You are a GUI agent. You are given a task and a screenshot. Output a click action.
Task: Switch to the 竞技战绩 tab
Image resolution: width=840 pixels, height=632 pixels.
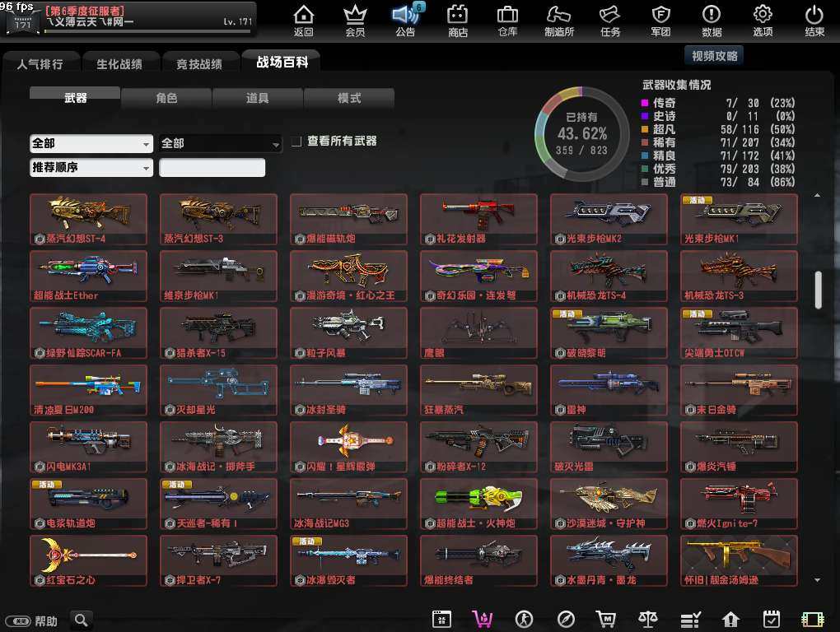pyautogui.click(x=199, y=63)
